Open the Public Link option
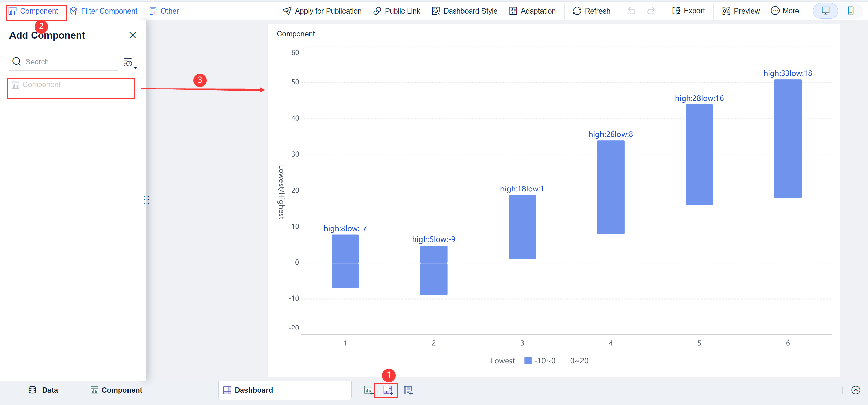 [x=397, y=11]
